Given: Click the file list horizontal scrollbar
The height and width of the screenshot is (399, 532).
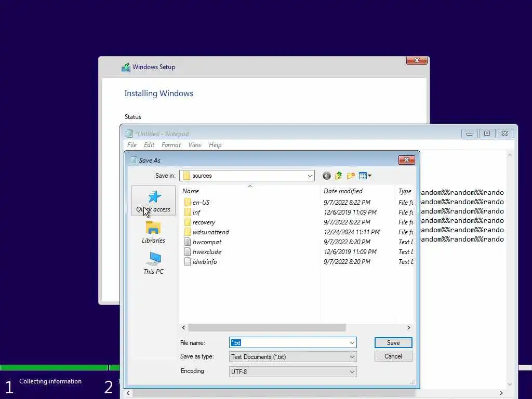Looking at the screenshot, I should pyautogui.click(x=267, y=327).
